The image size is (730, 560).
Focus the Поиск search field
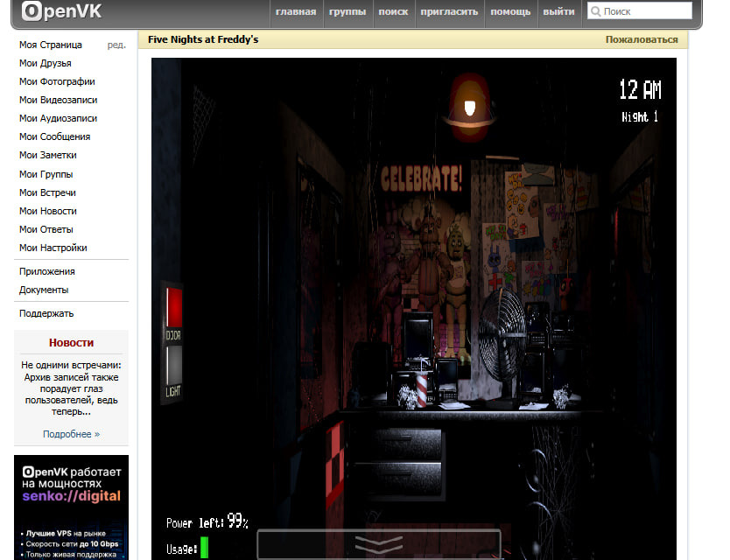point(640,11)
